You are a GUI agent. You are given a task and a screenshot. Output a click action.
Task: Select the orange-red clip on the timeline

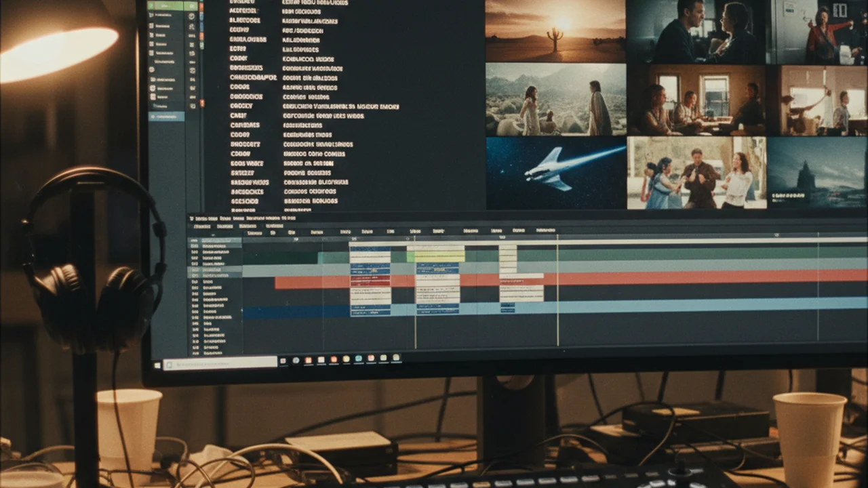pos(312,282)
